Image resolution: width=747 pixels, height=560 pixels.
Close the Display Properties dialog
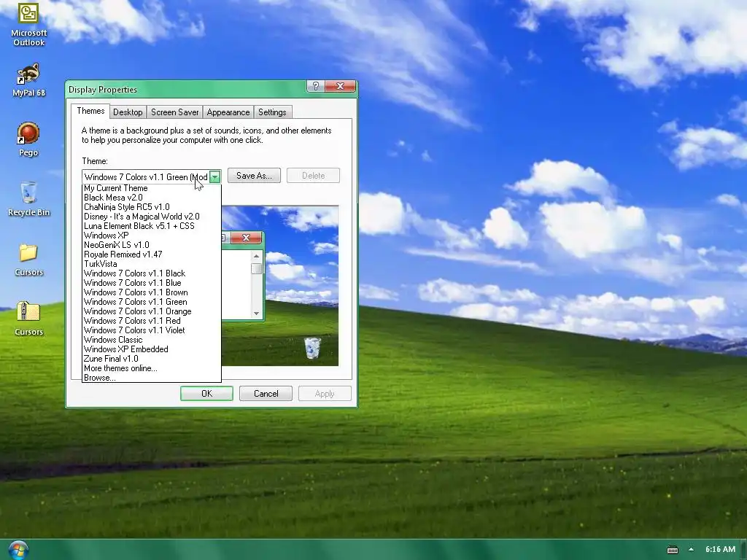pos(340,86)
